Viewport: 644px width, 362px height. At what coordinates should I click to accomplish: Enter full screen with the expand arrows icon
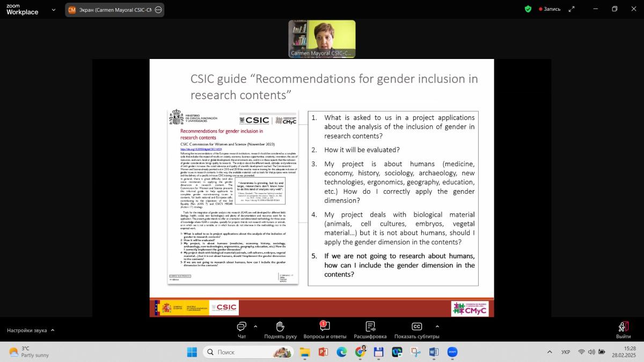pos(572,9)
